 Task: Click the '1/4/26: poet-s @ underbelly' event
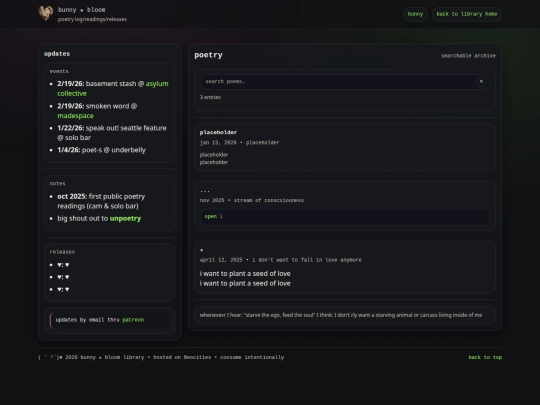102,150
